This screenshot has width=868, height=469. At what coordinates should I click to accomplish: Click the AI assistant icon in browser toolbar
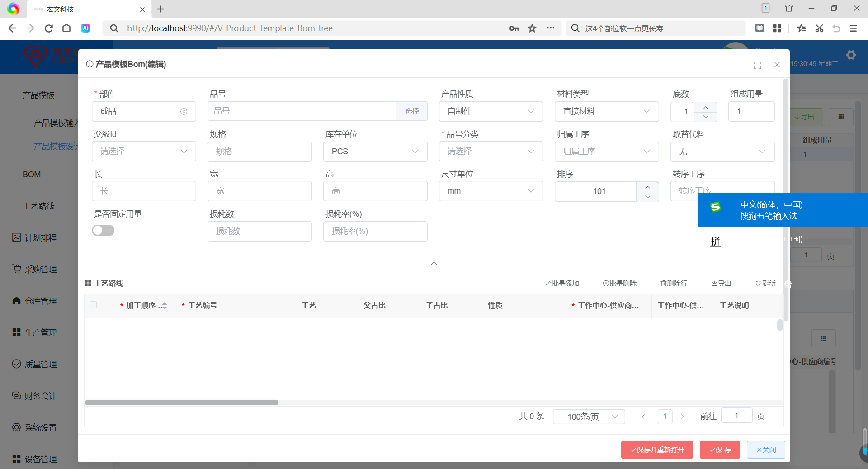point(85,28)
